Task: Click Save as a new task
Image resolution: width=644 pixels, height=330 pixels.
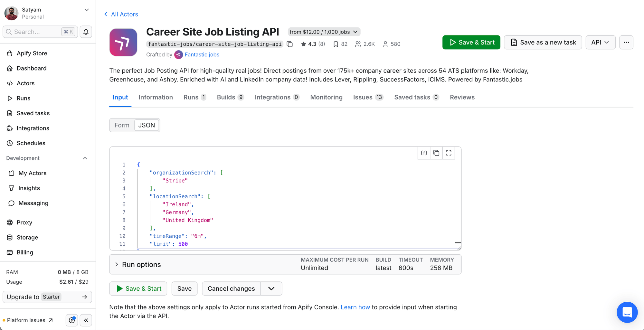Action: click(x=543, y=42)
